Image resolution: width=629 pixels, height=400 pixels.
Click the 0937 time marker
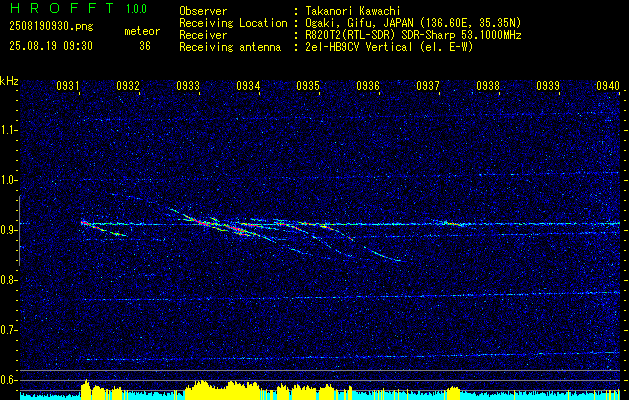click(428, 86)
